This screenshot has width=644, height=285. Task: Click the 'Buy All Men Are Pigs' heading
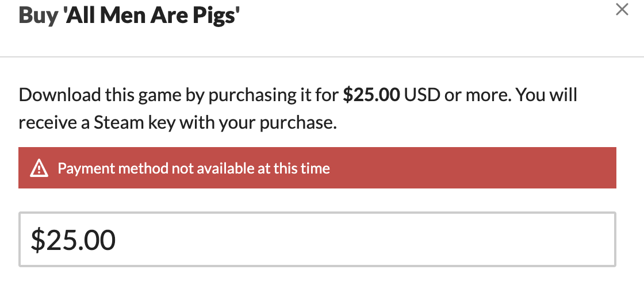[129, 16]
